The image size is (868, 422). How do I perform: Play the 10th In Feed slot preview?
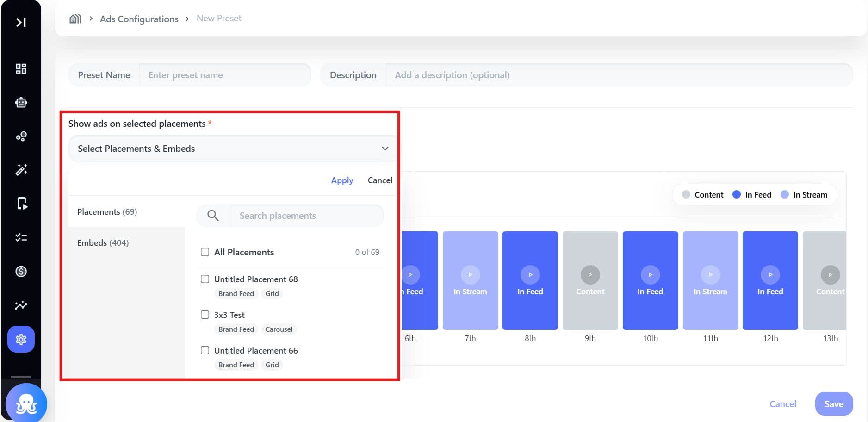(x=650, y=274)
